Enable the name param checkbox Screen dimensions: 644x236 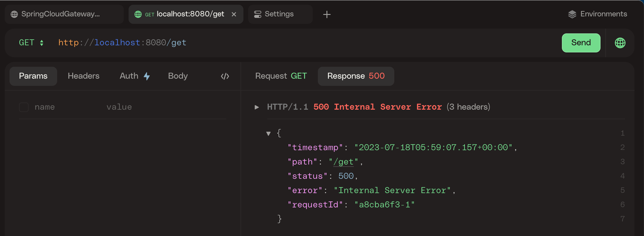click(24, 107)
